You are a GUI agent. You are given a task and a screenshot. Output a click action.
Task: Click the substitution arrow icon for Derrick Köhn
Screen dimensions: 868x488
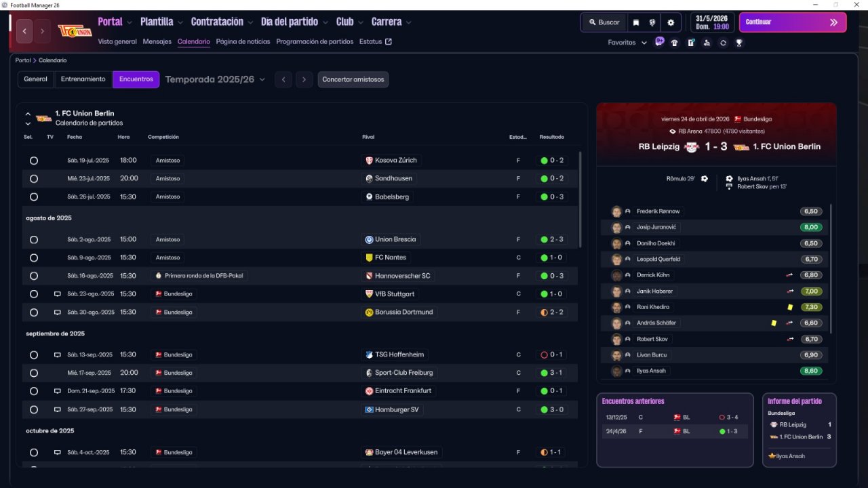click(x=790, y=275)
